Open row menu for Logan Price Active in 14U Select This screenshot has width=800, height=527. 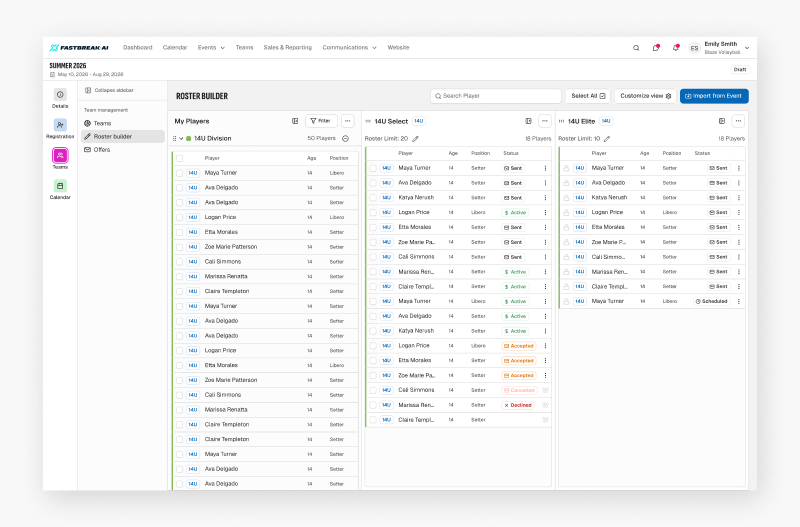pos(545,213)
